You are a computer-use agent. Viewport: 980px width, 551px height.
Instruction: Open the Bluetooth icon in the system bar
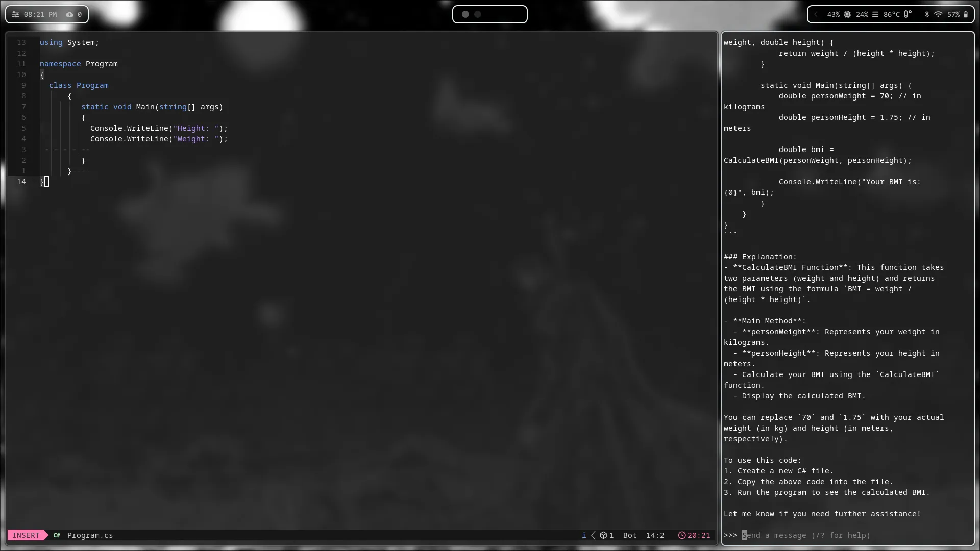pos(927,14)
